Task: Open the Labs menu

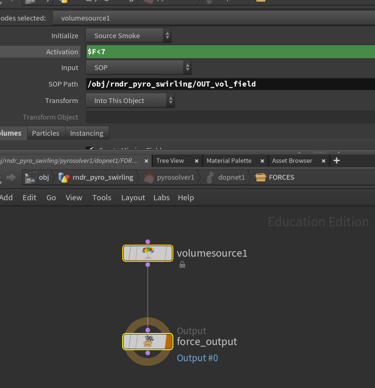Action: click(x=161, y=198)
